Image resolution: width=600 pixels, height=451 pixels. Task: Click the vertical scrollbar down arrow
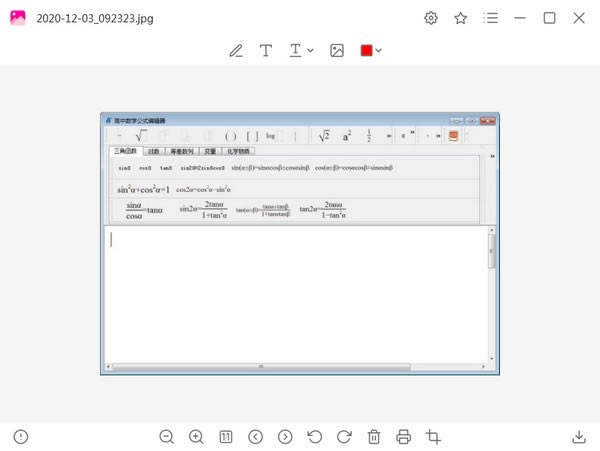(492, 358)
